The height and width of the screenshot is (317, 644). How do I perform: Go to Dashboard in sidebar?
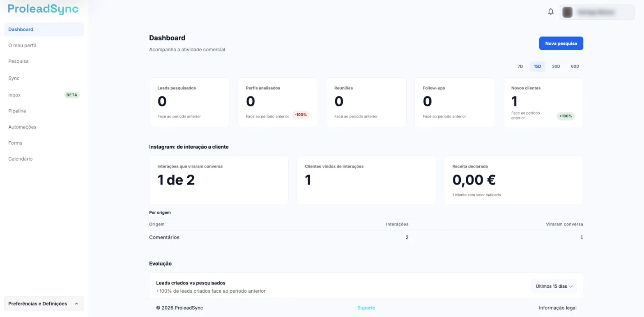click(44, 30)
